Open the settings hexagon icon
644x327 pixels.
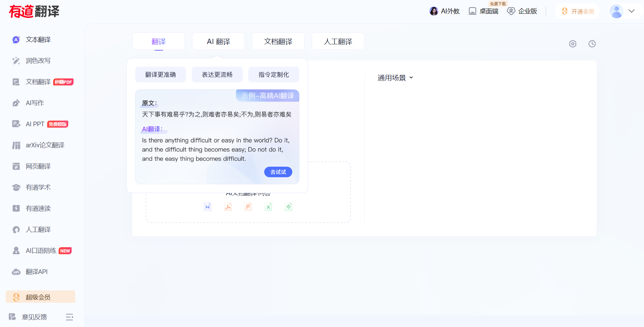[573, 44]
